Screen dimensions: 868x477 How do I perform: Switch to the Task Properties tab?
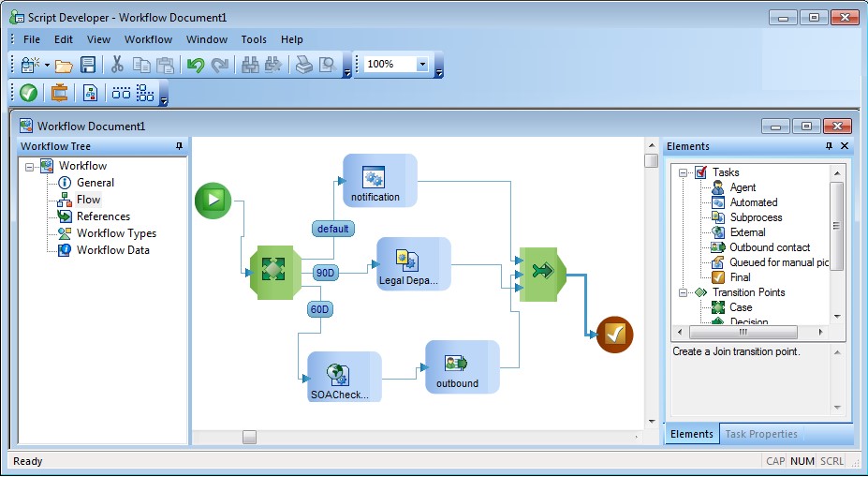[x=761, y=434]
